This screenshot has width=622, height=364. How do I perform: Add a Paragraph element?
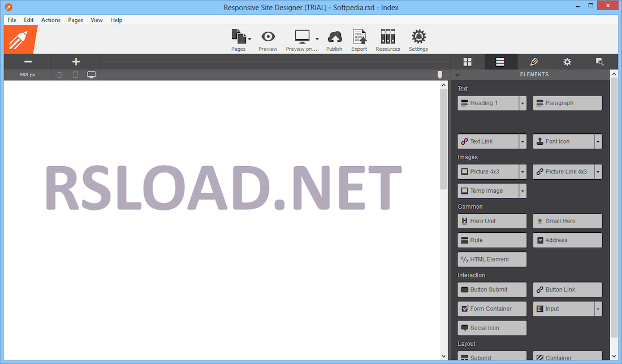click(568, 103)
